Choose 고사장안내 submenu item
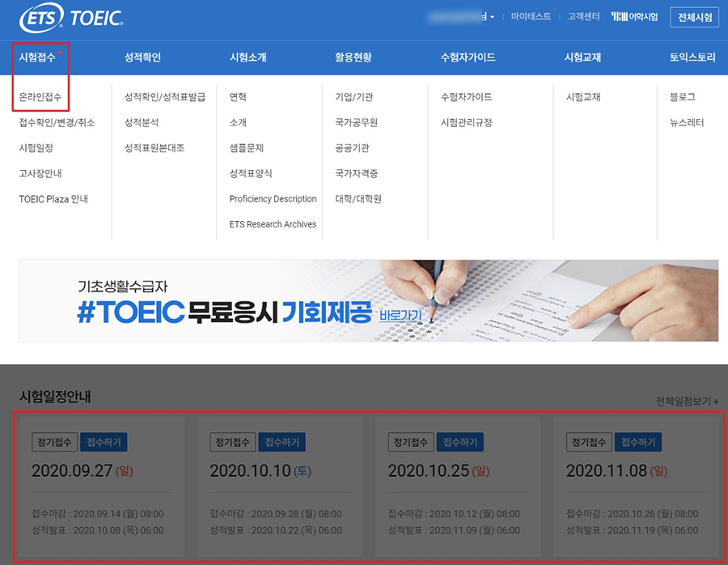 point(40,173)
